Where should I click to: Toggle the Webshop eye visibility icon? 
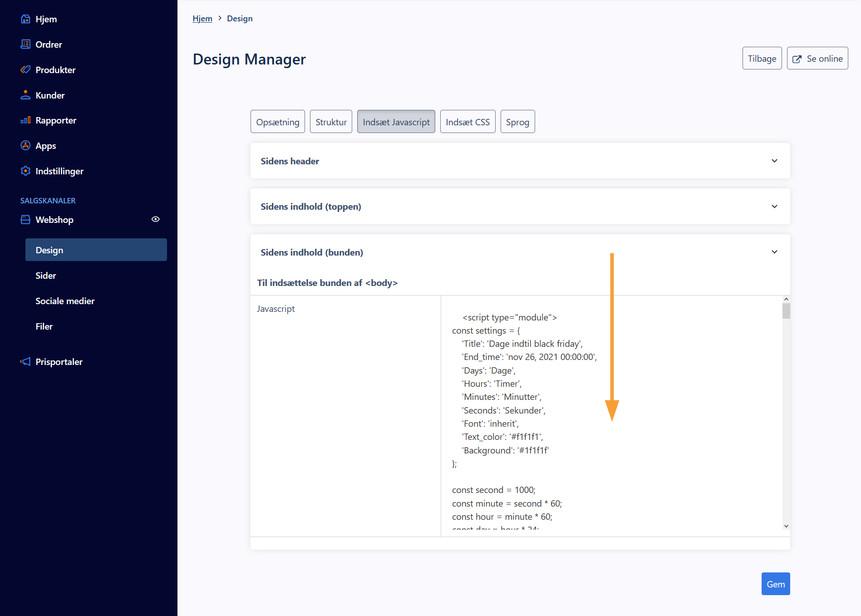tap(155, 220)
